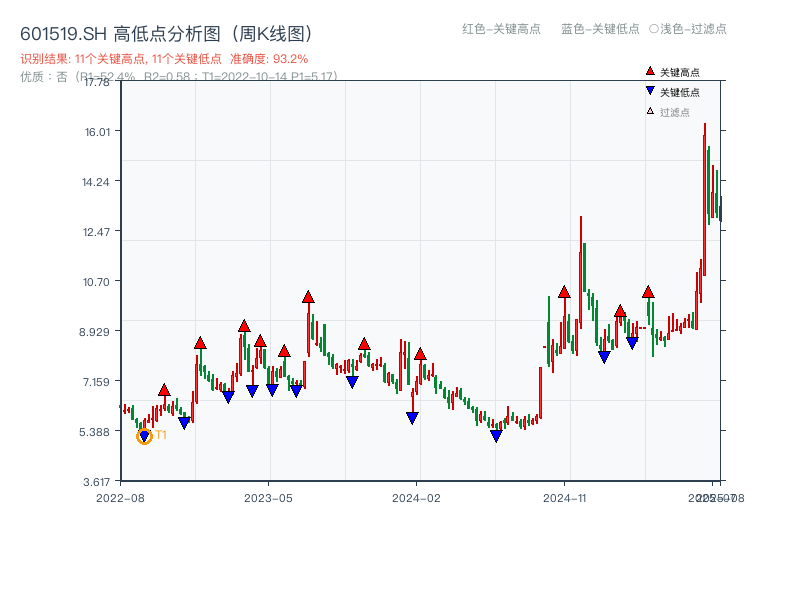Click the deepest blue low-point triangle mid-2024
800x600 pixels.
(495, 437)
